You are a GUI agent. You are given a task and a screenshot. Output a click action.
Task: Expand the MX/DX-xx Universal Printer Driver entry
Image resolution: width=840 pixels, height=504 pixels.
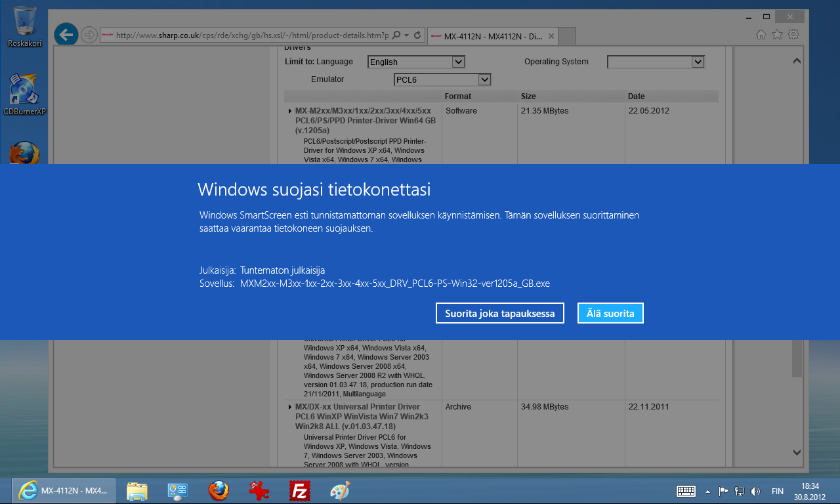point(290,408)
